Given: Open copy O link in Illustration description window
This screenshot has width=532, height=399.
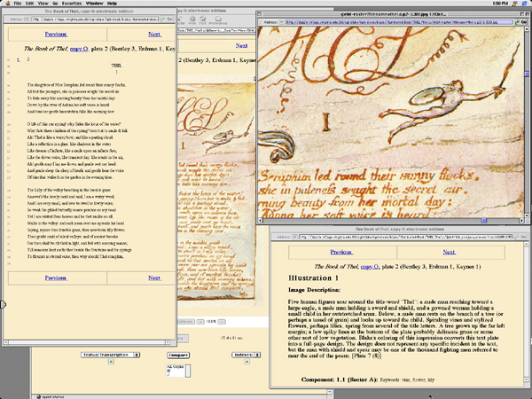Looking at the screenshot, I should point(370,267).
